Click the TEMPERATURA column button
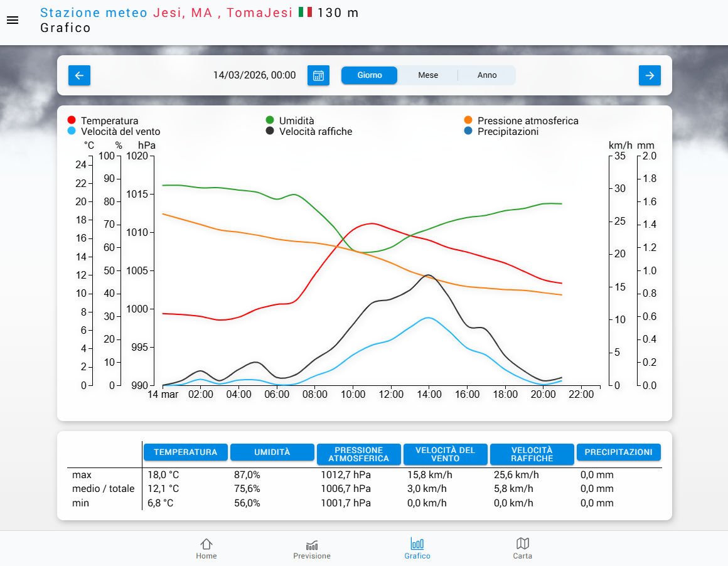The width and height of the screenshot is (728, 566). pos(186,452)
